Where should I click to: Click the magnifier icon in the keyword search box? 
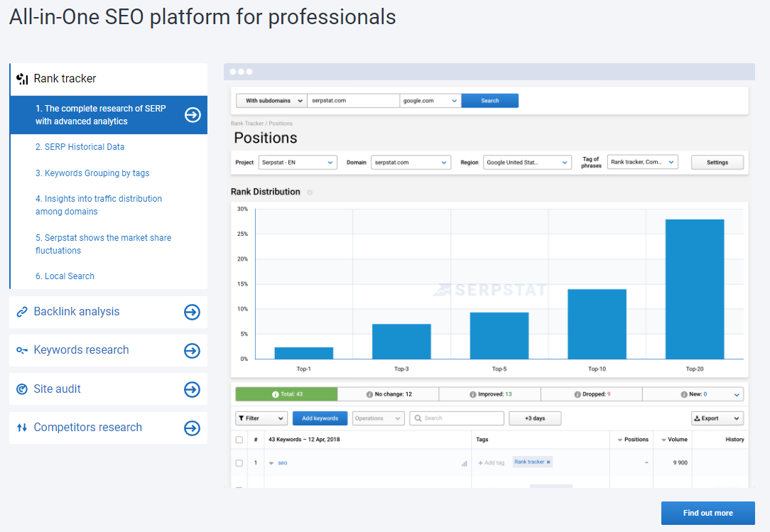(420, 418)
